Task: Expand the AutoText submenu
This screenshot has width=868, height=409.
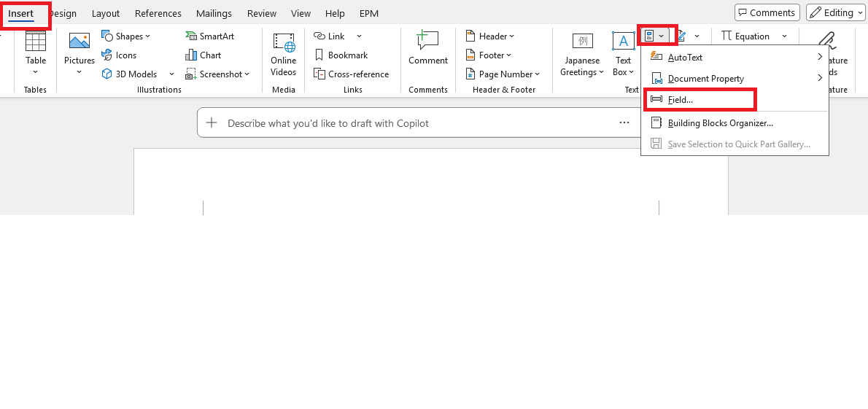Action: (x=735, y=58)
